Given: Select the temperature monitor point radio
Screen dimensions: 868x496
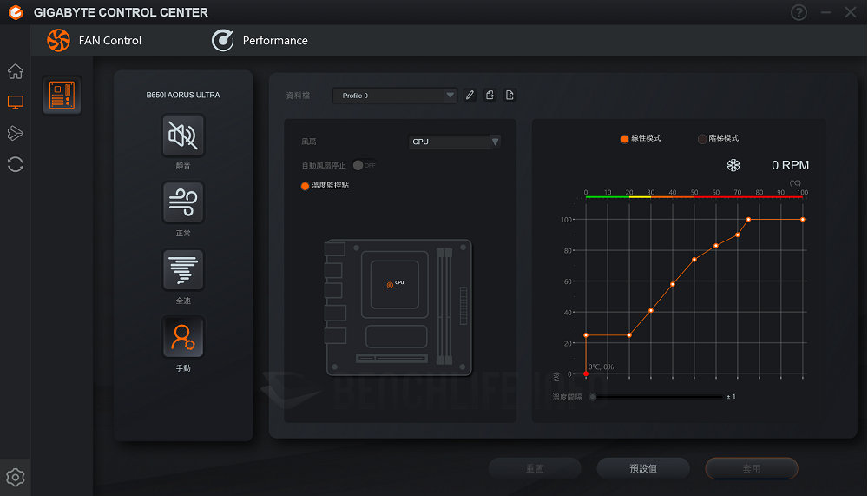Looking at the screenshot, I should pos(305,186).
